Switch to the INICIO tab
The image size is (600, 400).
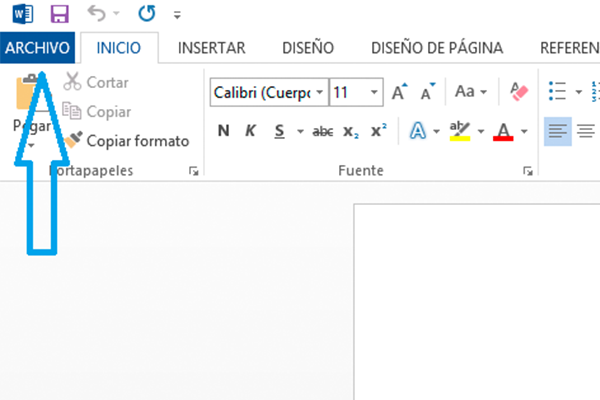pos(119,48)
